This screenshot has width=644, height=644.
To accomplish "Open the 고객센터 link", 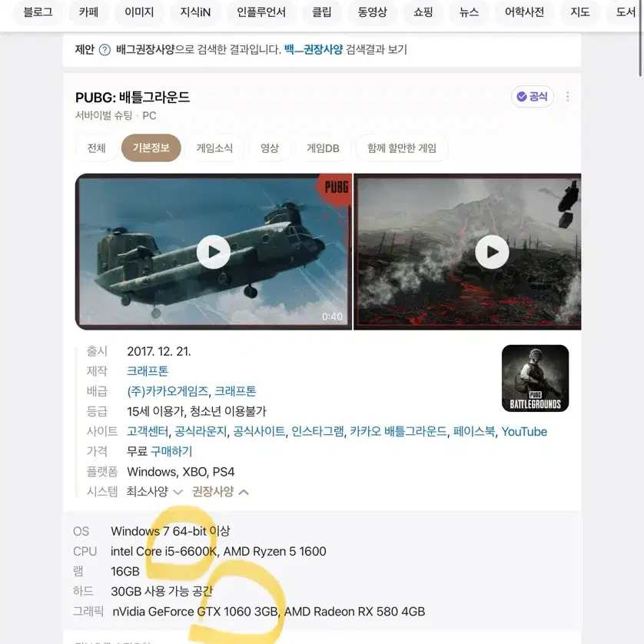I will [x=148, y=432].
